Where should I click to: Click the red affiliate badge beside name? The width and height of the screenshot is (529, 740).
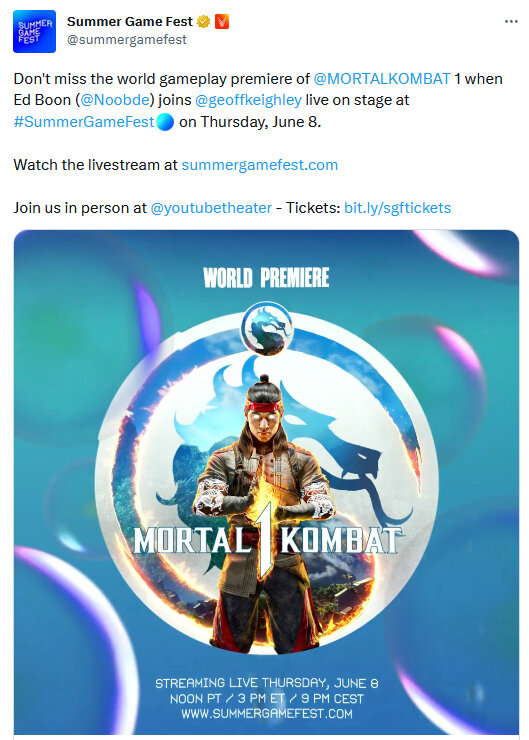[x=222, y=22]
